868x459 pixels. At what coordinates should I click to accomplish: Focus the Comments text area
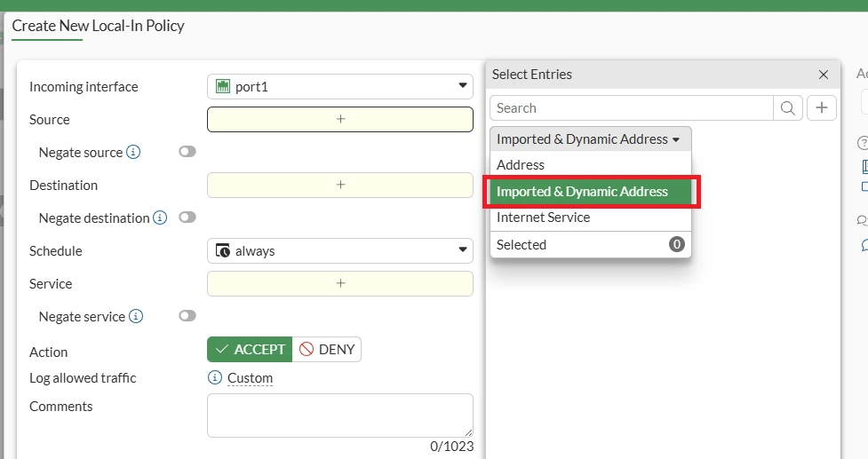340,415
